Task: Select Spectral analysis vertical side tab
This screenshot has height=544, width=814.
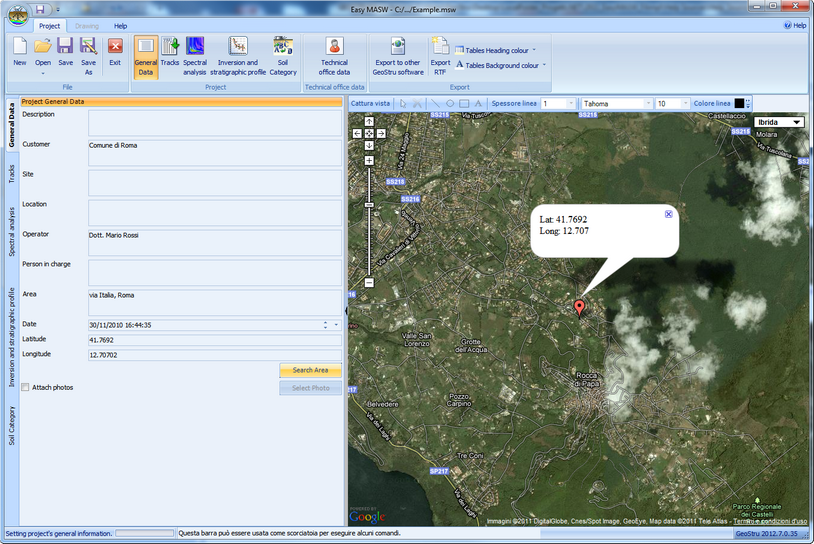Action: coord(11,232)
